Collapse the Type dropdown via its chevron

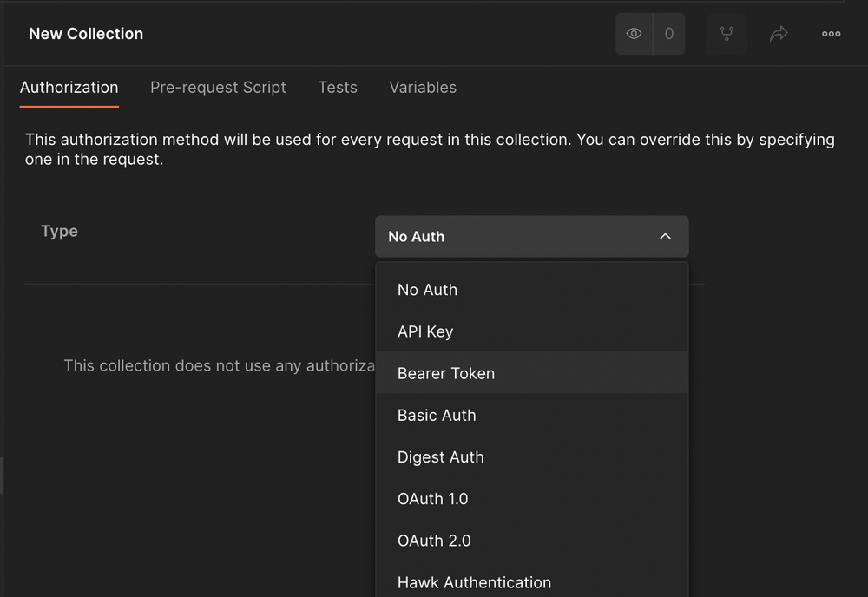tap(666, 236)
